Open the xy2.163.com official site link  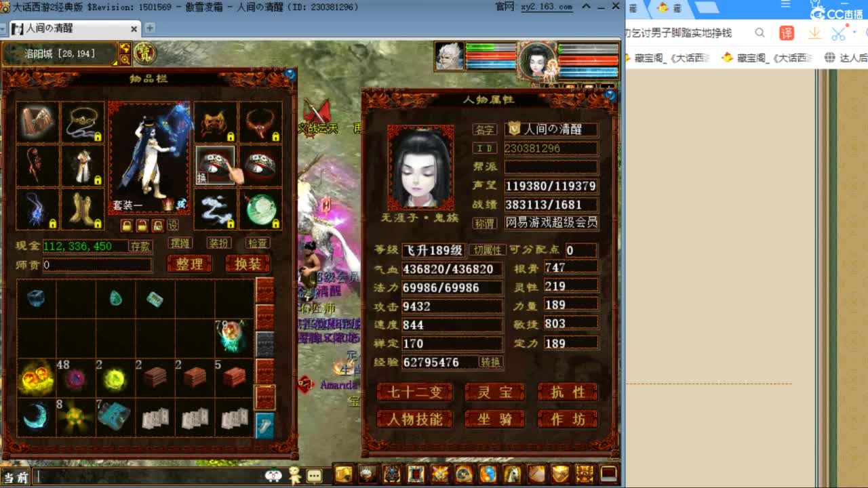click(x=546, y=7)
